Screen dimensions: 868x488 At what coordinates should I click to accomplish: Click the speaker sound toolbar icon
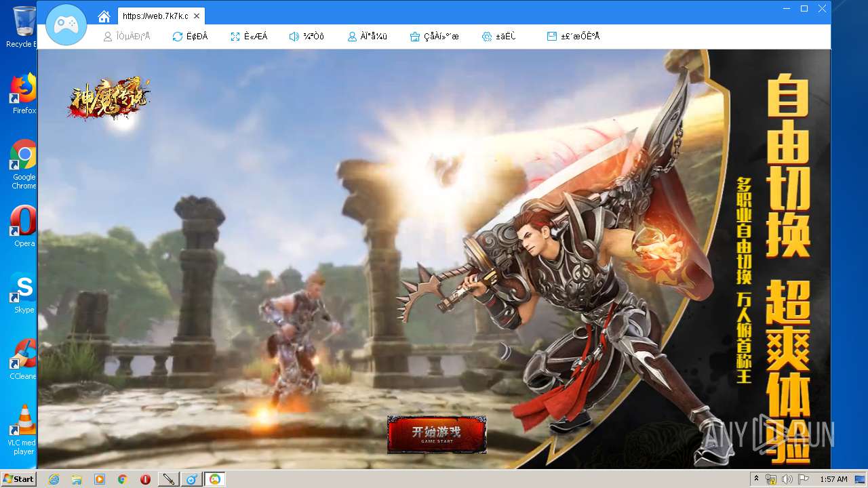pos(294,37)
